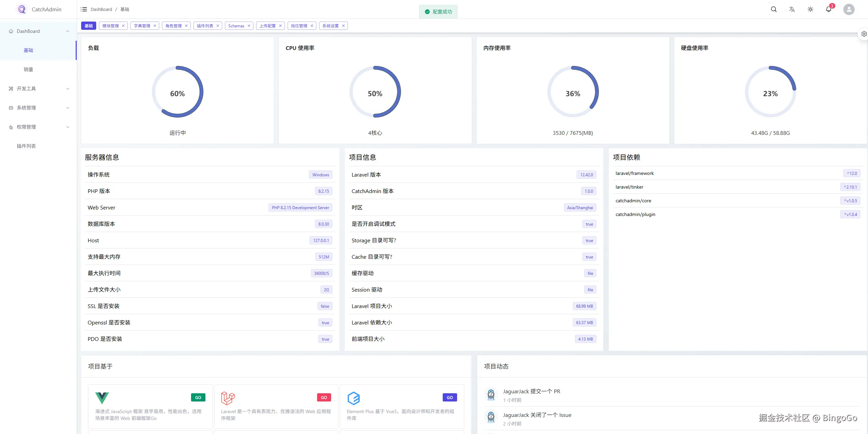Open the notifications bell

coord(829,9)
